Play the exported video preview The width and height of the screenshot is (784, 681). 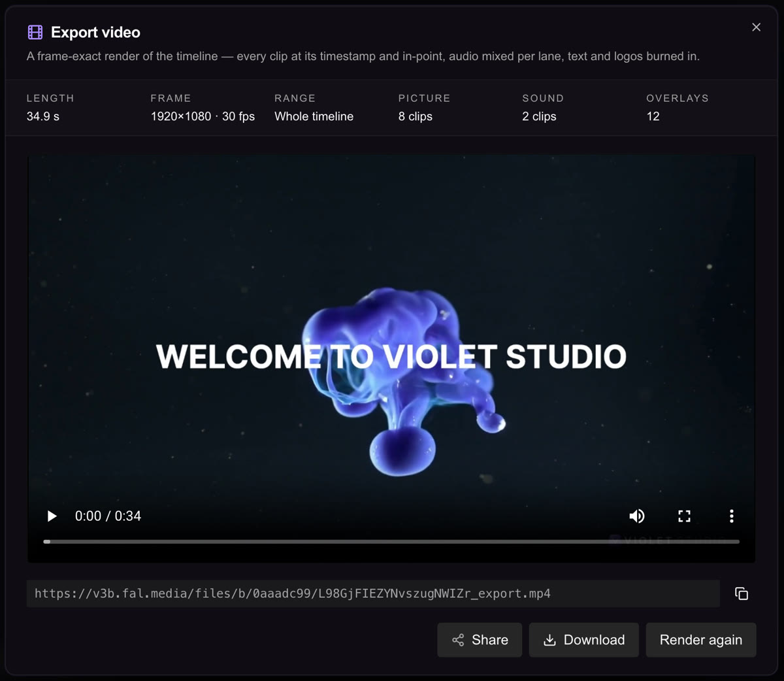pyautogui.click(x=52, y=516)
